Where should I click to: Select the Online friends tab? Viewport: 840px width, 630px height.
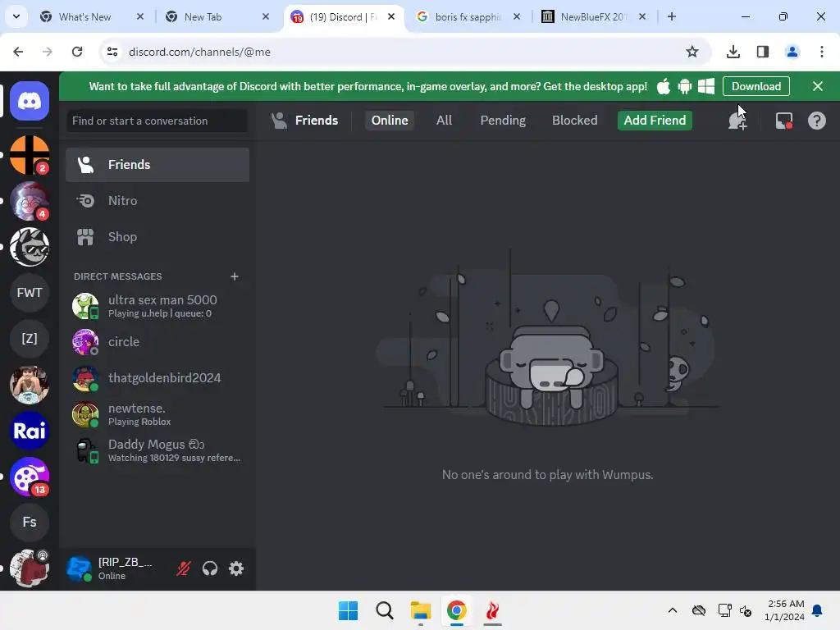click(390, 121)
